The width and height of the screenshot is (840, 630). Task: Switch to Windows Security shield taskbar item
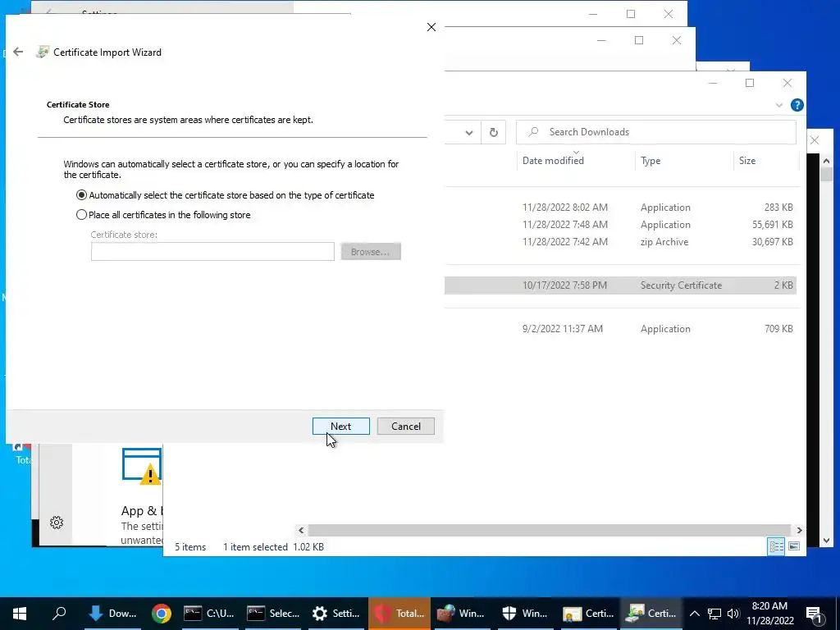click(x=524, y=614)
